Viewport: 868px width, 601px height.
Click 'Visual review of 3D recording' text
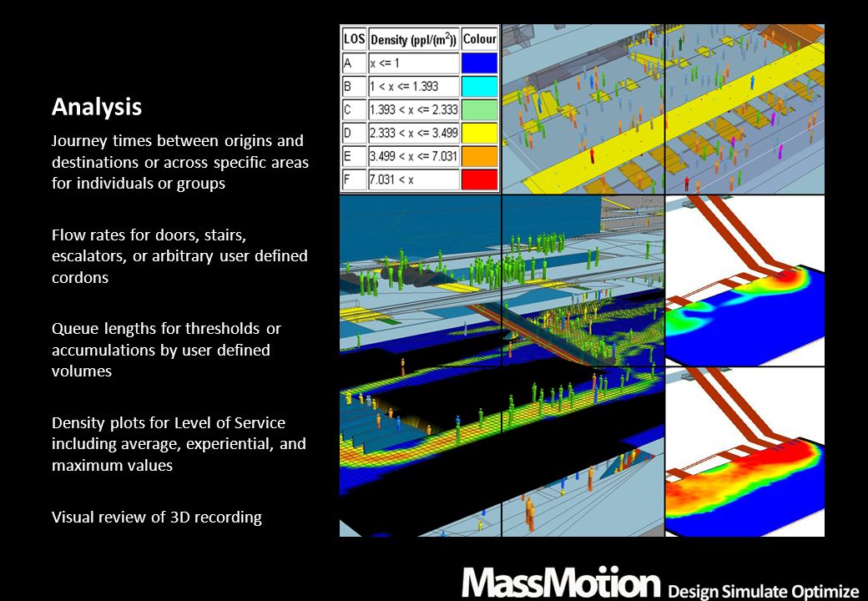click(x=157, y=517)
